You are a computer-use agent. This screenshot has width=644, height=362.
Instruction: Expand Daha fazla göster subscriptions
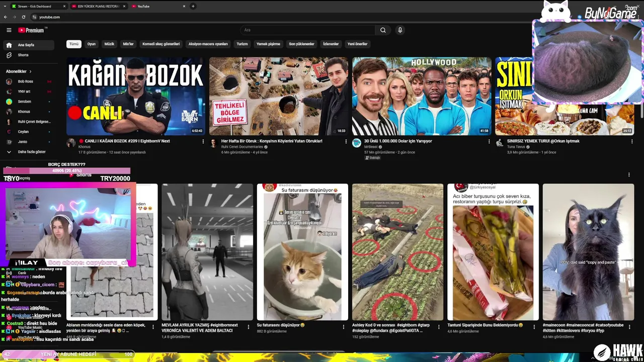[28, 152]
